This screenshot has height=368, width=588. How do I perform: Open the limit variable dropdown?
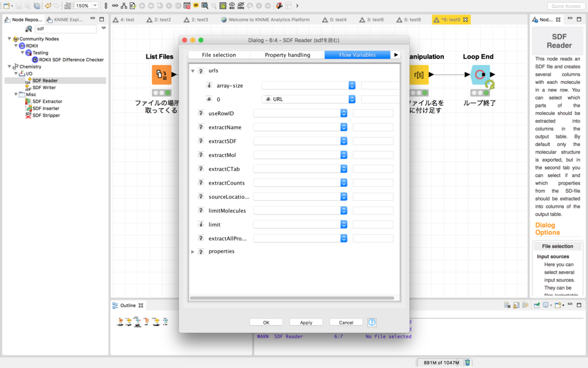tap(343, 224)
